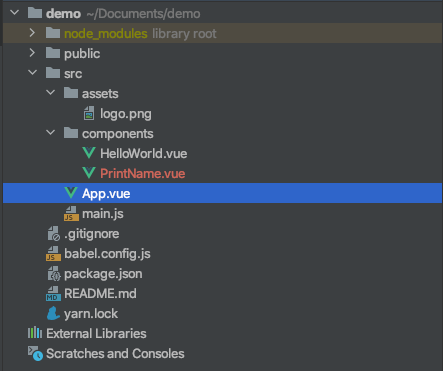Click the logo.png image file icon
Image resolution: width=443 pixels, height=371 pixels.
(89, 113)
